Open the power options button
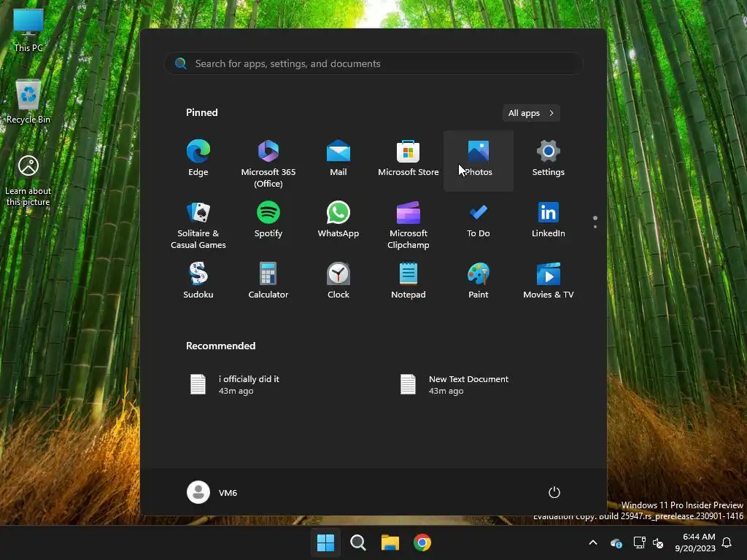 pos(554,492)
